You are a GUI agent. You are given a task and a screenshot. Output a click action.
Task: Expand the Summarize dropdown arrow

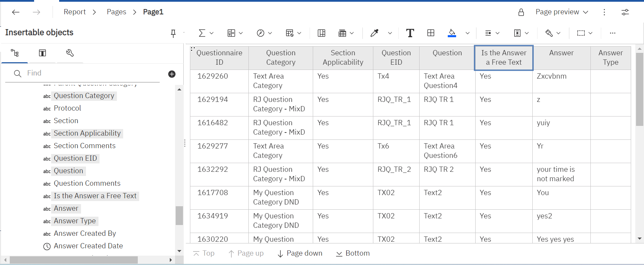pyautogui.click(x=211, y=33)
